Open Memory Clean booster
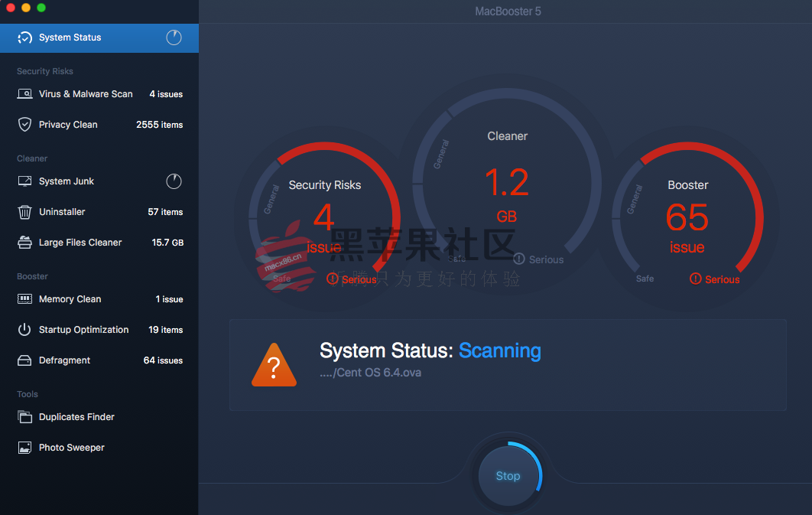812x515 pixels. (x=99, y=299)
